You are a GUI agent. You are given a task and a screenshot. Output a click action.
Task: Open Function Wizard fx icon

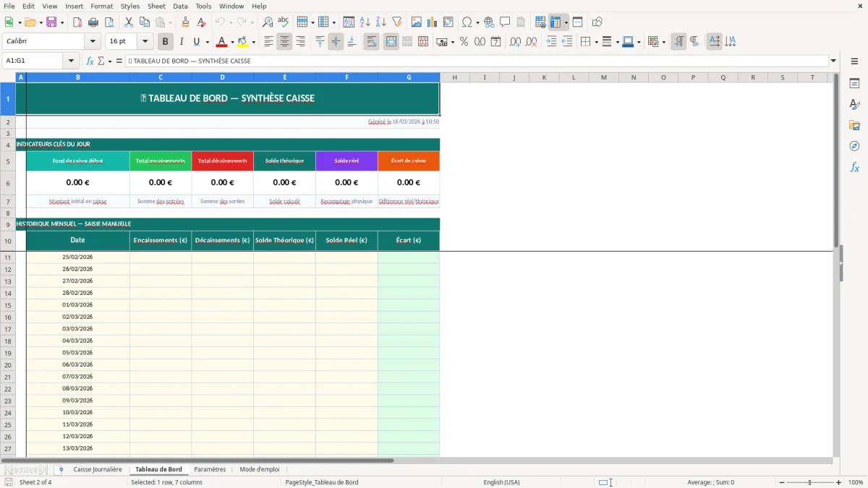(x=90, y=61)
